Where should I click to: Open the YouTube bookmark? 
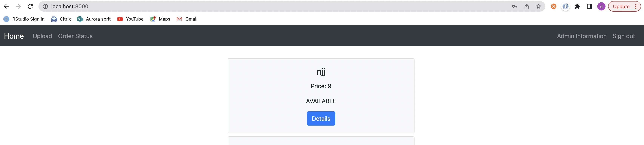[x=130, y=19]
